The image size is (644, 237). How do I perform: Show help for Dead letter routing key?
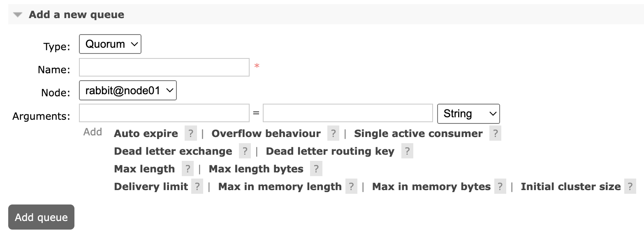click(x=407, y=151)
